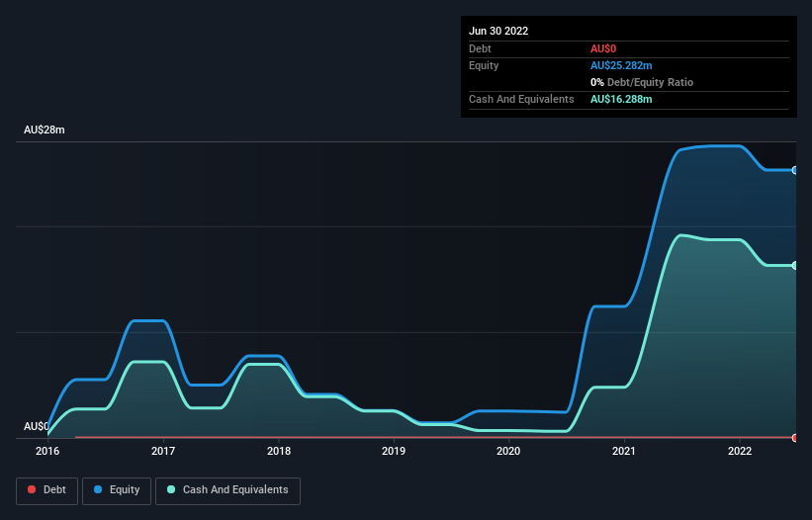Click the teal Cash legend dot
This screenshot has height=520, width=812.
[x=171, y=489]
